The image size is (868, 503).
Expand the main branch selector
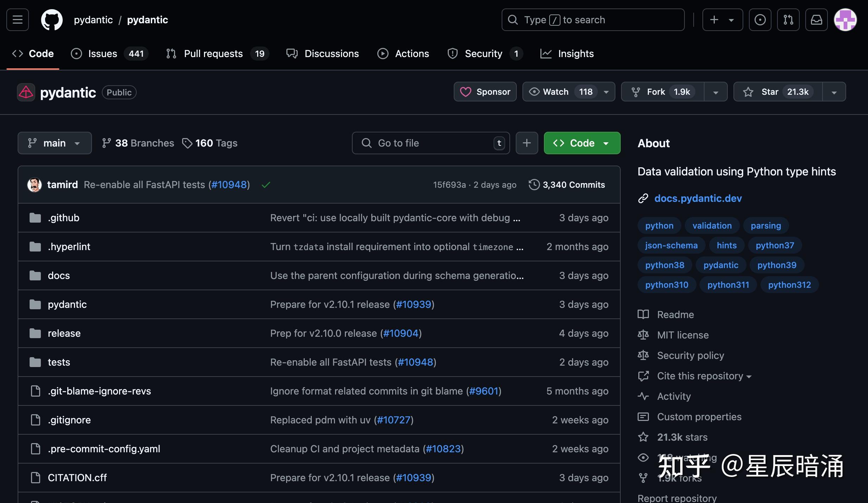tap(55, 143)
